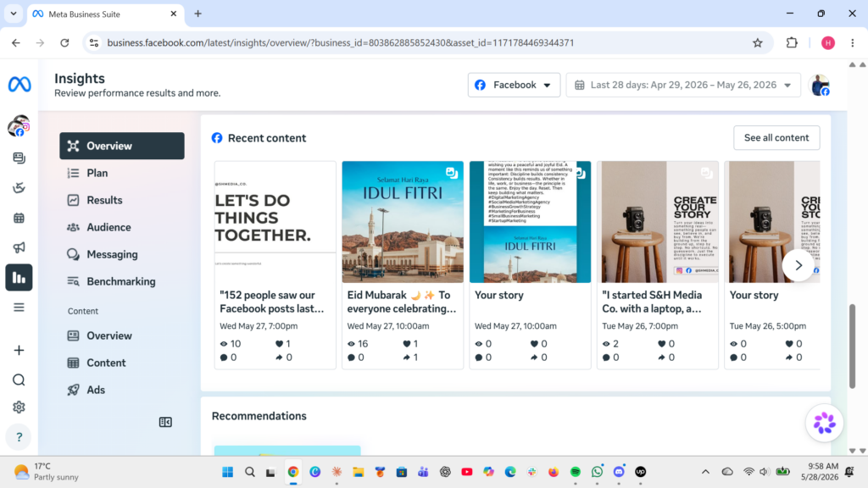Open the Audience menu item
The width and height of the screenshot is (868, 488).
click(122, 227)
